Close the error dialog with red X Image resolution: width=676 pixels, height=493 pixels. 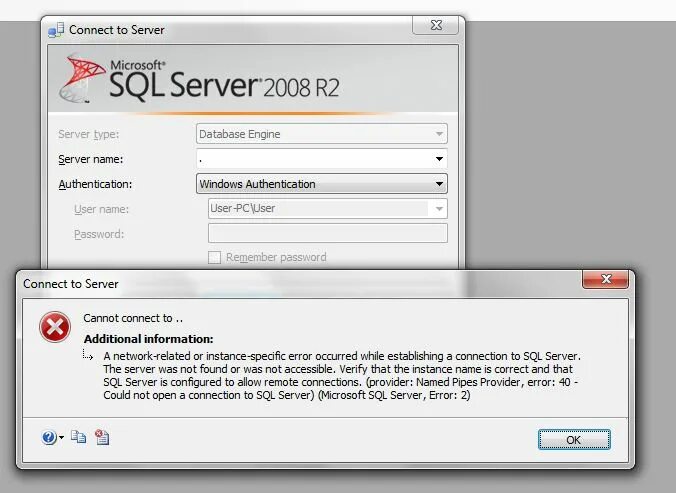click(x=605, y=279)
